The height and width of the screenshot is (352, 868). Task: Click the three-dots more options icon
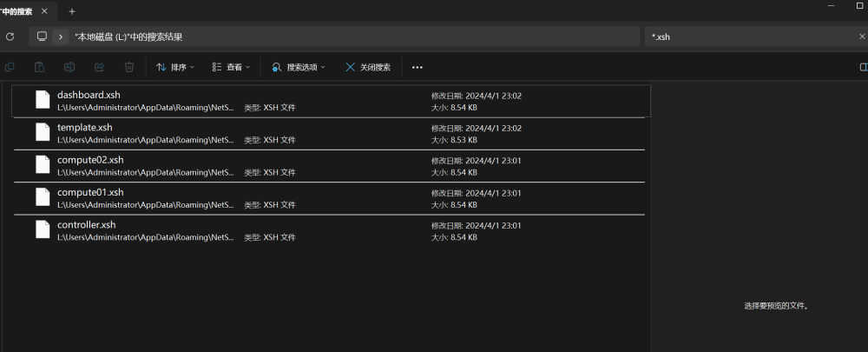pyautogui.click(x=418, y=67)
